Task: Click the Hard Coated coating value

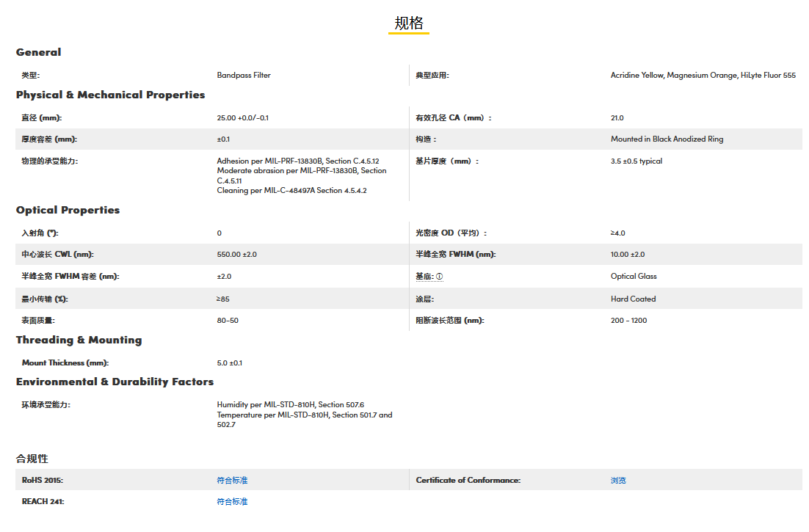Action: [633, 299]
